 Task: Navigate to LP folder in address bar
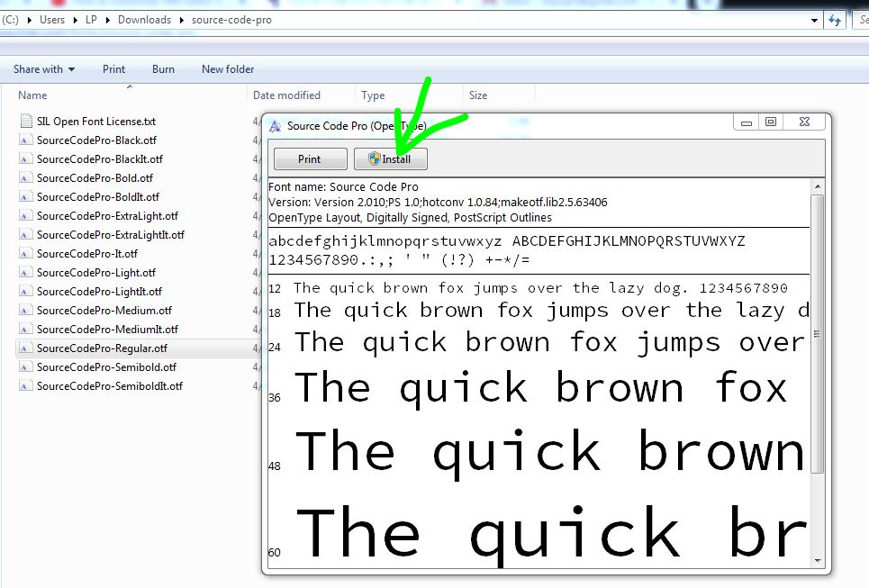click(x=91, y=20)
